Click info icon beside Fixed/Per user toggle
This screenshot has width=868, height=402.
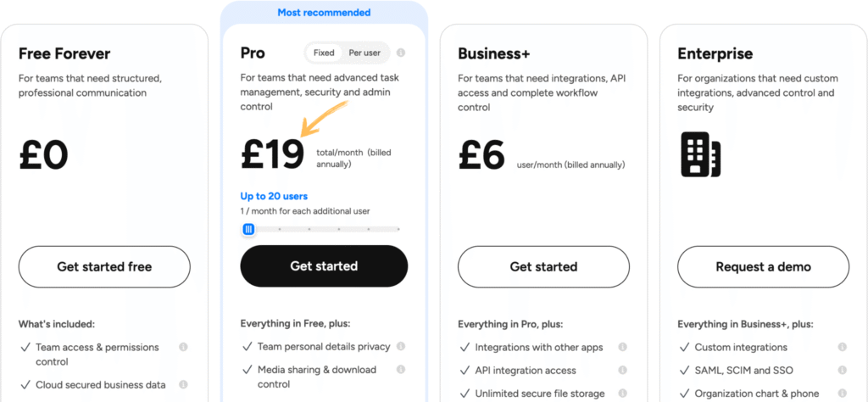[401, 53]
